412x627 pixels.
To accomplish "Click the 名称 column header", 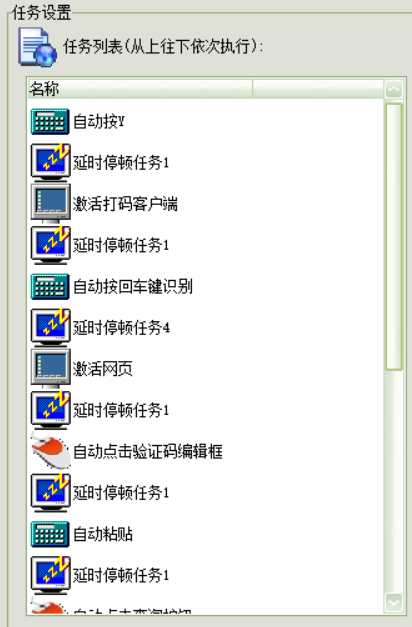I will point(140,88).
